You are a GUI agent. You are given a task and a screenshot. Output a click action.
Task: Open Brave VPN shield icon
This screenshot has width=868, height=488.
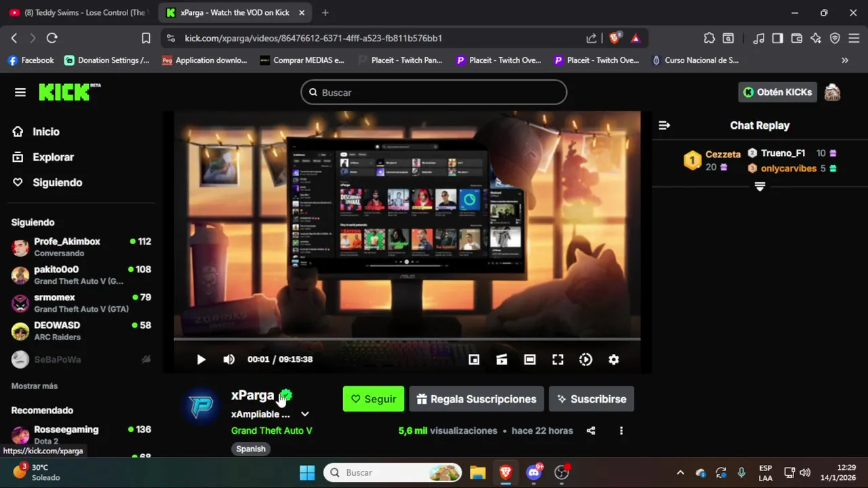pos(835,38)
